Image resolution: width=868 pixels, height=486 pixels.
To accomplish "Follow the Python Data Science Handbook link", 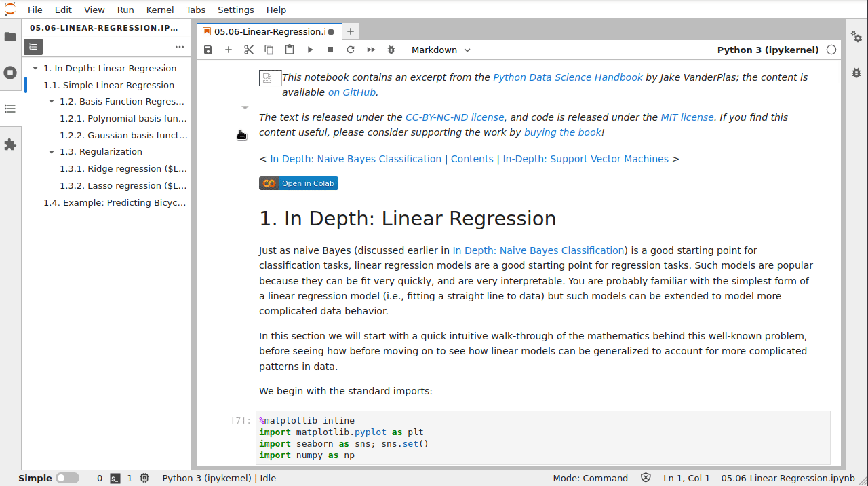I will click(x=568, y=77).
